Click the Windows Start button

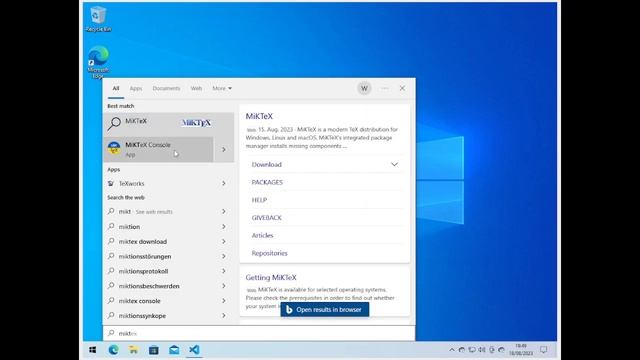point(93,350)
